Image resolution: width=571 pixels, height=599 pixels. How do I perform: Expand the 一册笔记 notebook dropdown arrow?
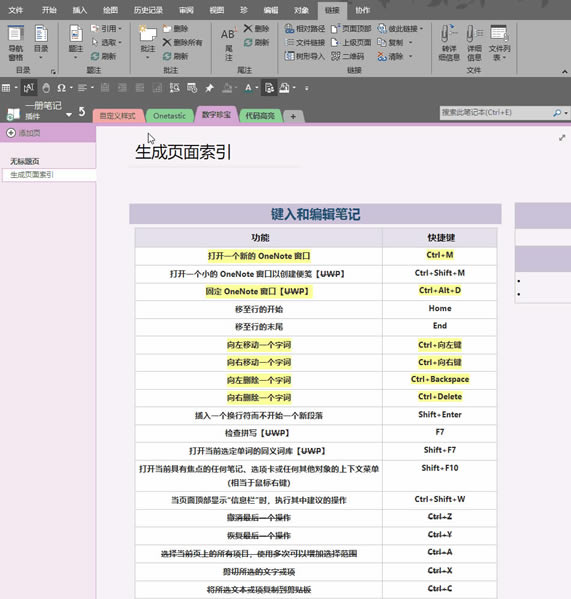tap(69, 115)
